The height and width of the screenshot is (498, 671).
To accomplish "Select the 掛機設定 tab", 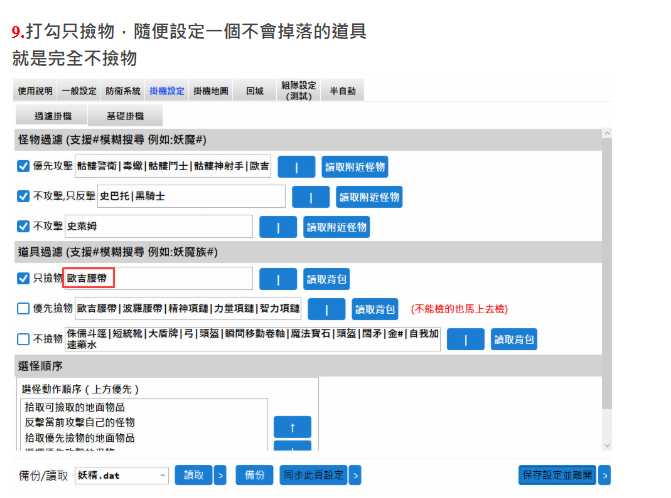I will (167, 91).
